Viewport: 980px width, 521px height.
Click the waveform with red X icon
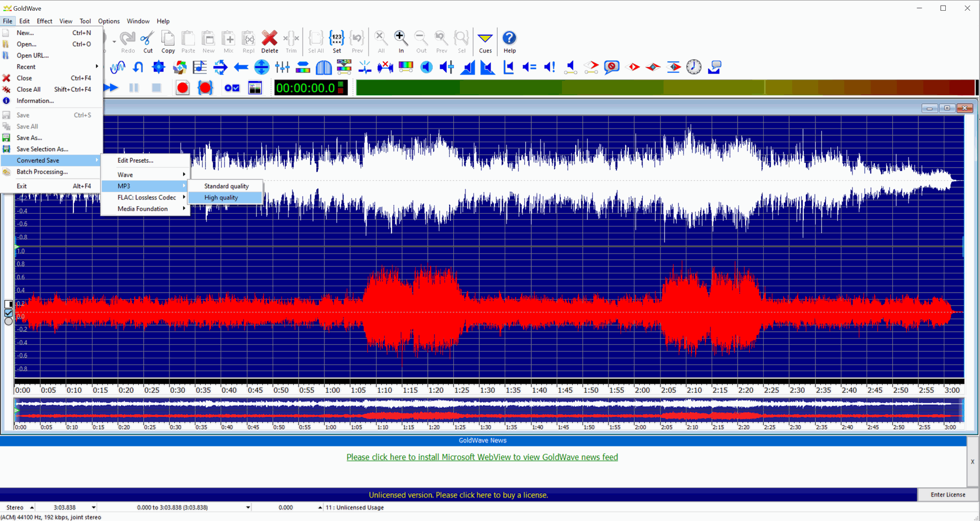pyautogui.click(x=385, y=67)
